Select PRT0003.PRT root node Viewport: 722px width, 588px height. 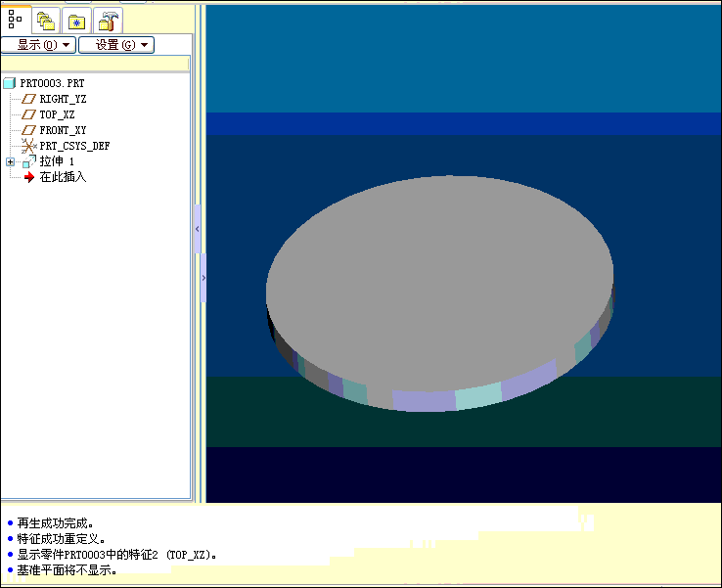coord(52,83)
